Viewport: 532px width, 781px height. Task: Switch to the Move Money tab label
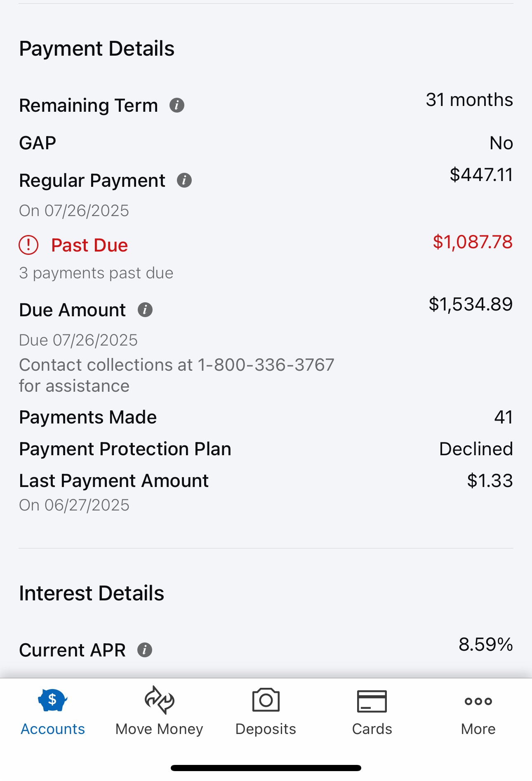159,729
